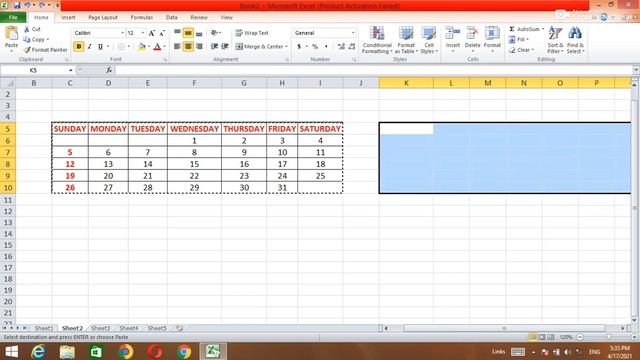Click the Borders icon
Viewport: 640px width, 360px height.
point(121,47)
